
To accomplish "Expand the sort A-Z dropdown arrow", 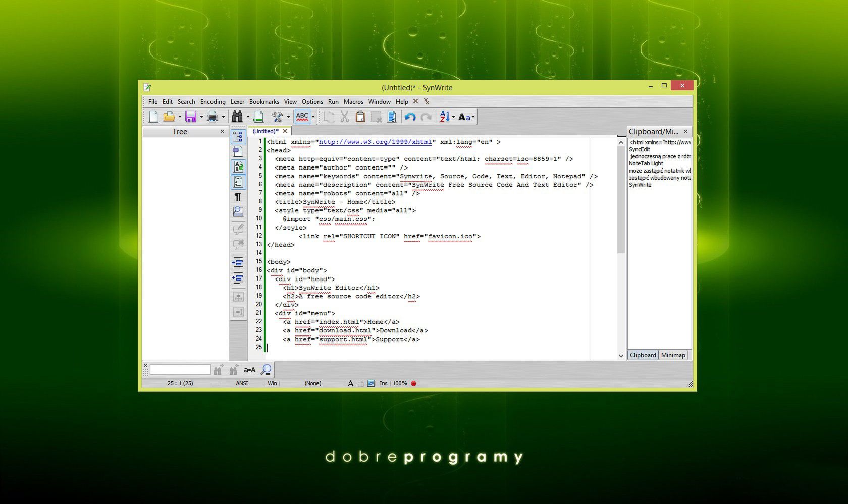I will 453,117.
